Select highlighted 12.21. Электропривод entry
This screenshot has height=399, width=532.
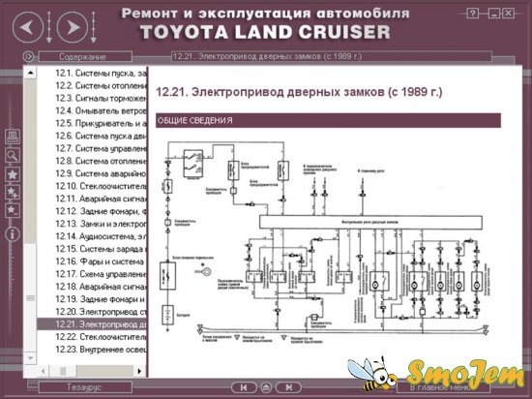[x=92, y=324]
